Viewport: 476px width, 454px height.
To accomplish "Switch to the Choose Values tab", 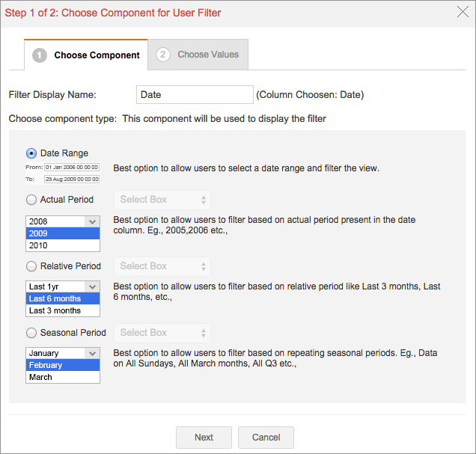I will point(198,55).
